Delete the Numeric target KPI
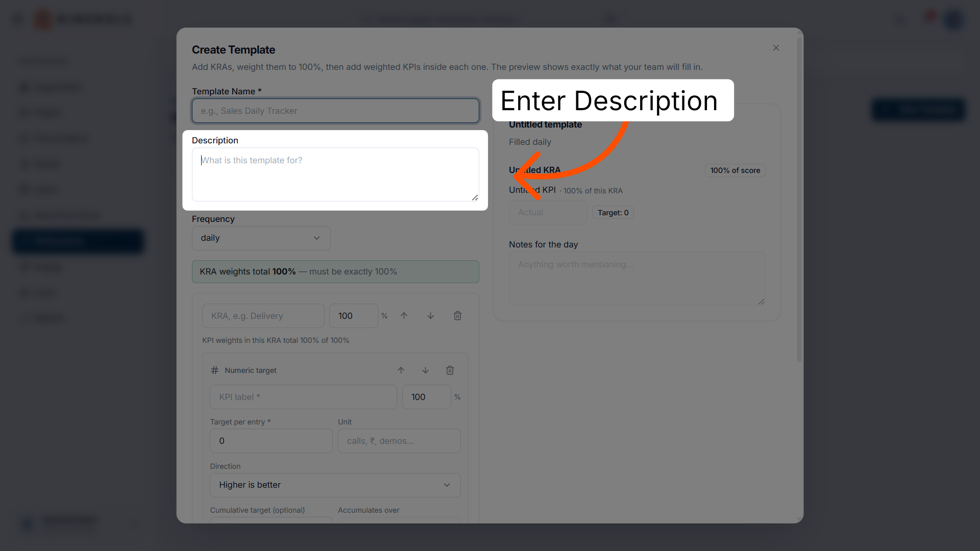The image size is (980, 551). tap(450, 370)
